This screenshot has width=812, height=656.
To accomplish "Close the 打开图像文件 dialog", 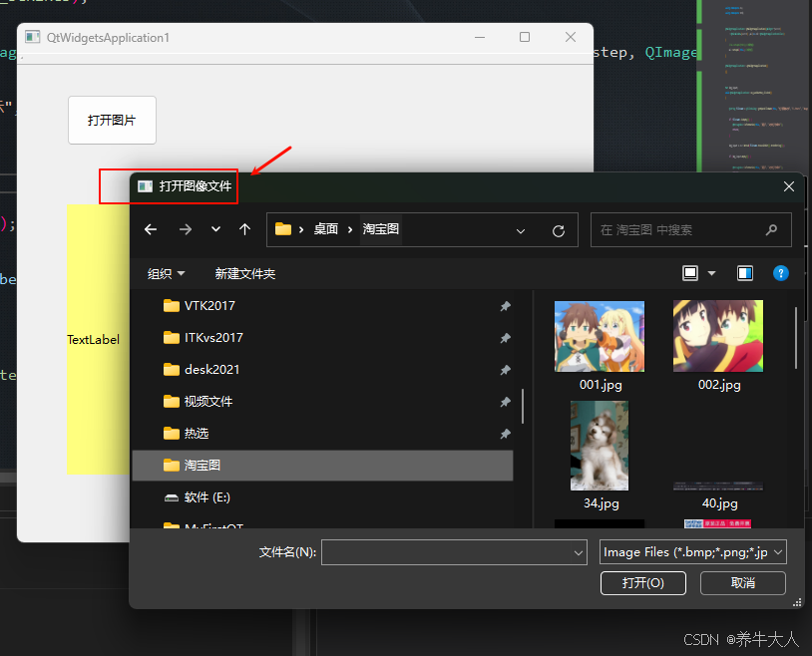I will 789,186.
